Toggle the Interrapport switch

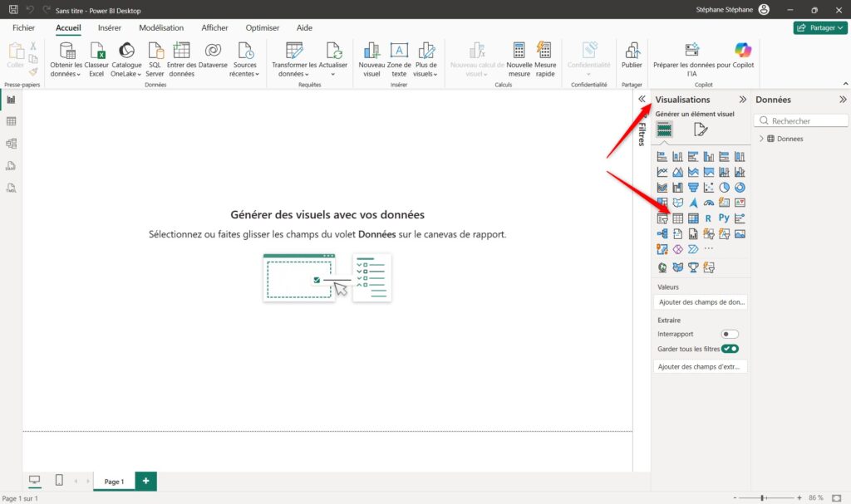[730, 334]
